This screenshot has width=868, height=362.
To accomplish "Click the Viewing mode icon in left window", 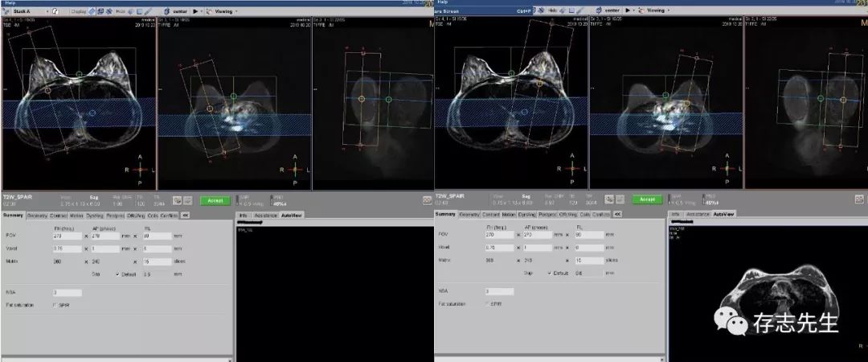I will [x=209, y=11].
